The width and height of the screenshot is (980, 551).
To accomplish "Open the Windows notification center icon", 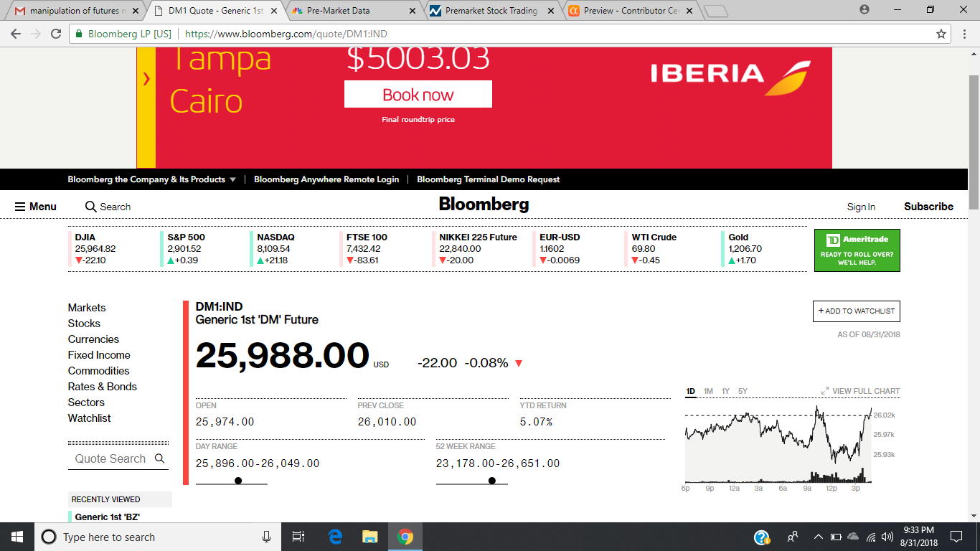I will coord(956,537).
